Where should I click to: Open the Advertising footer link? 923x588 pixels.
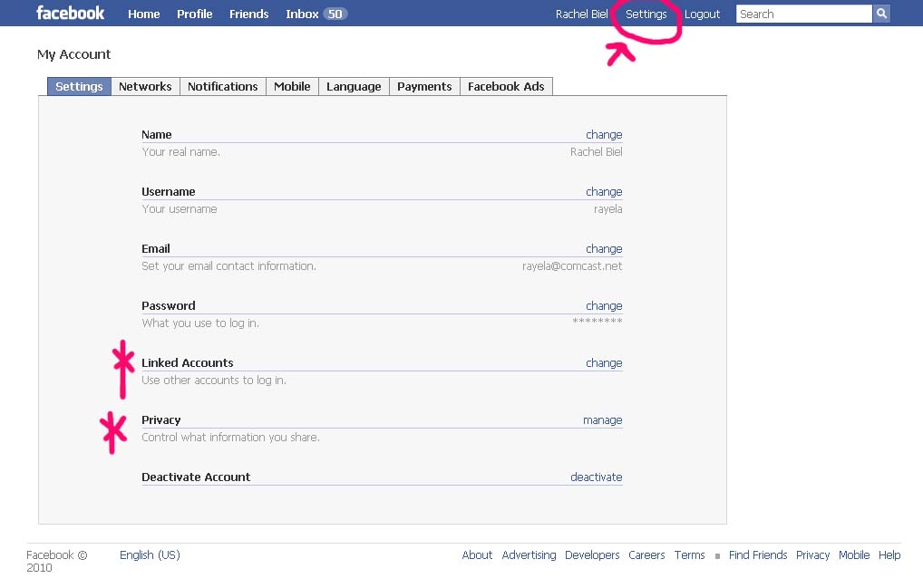pos(529,555)
